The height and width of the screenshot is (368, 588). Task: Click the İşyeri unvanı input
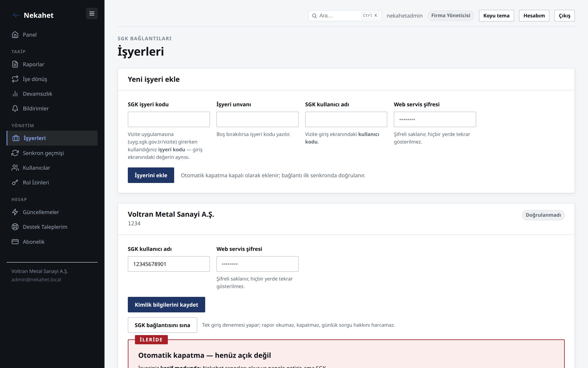point(257,119)
